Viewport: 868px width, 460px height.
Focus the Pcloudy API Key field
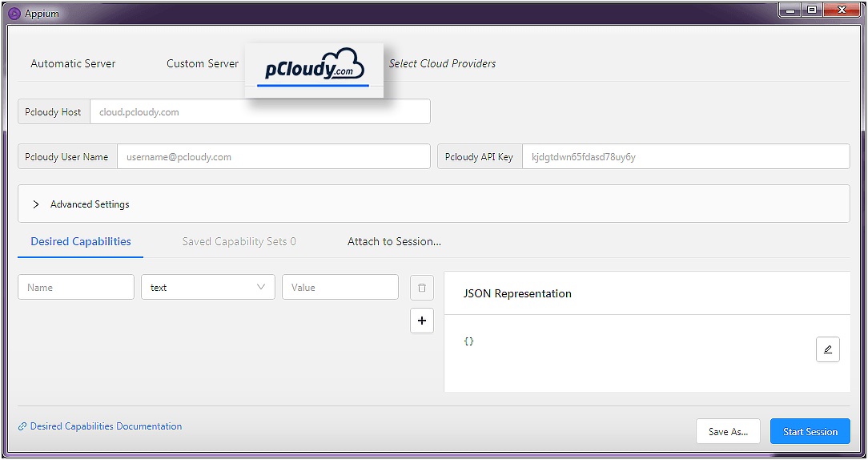pyautogui.click(x=686, y=156)
